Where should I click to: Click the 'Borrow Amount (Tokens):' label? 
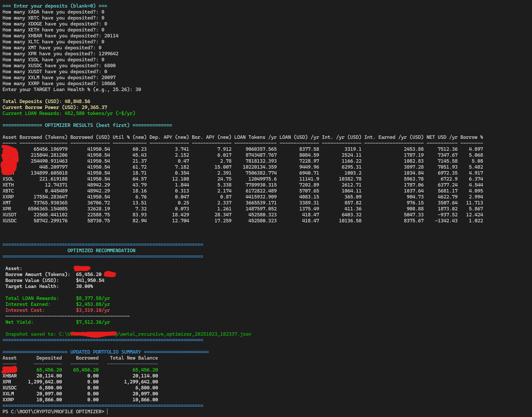pyautogui.click(x=38, y=274)
